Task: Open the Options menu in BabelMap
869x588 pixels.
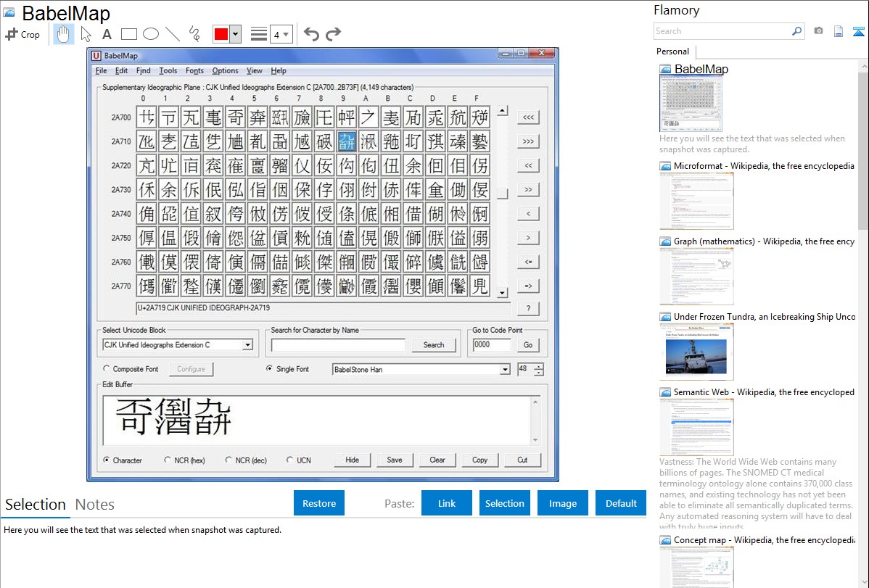Action: (x=225, y=71)
